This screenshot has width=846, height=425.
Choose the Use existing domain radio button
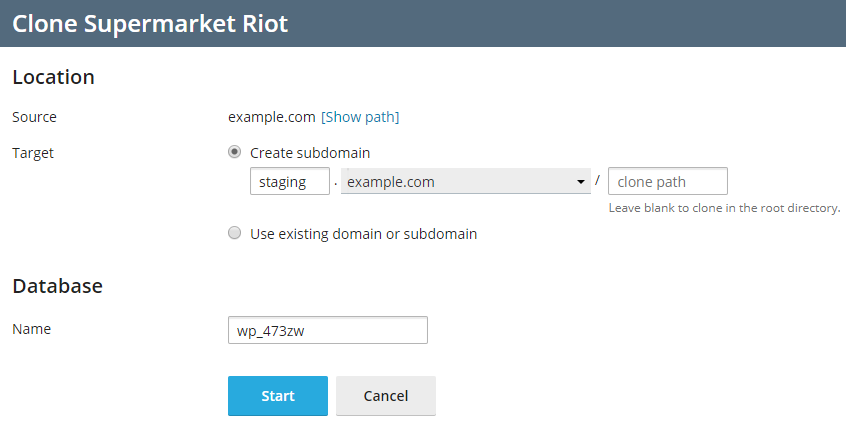[235, 234]
